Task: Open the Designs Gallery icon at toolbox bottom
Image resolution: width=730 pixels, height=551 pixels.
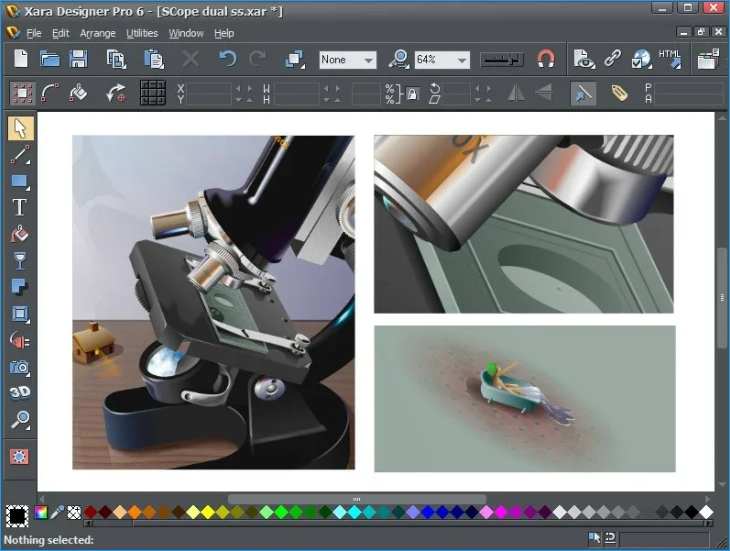Action: pyautogui.click(x=20, y=457)
